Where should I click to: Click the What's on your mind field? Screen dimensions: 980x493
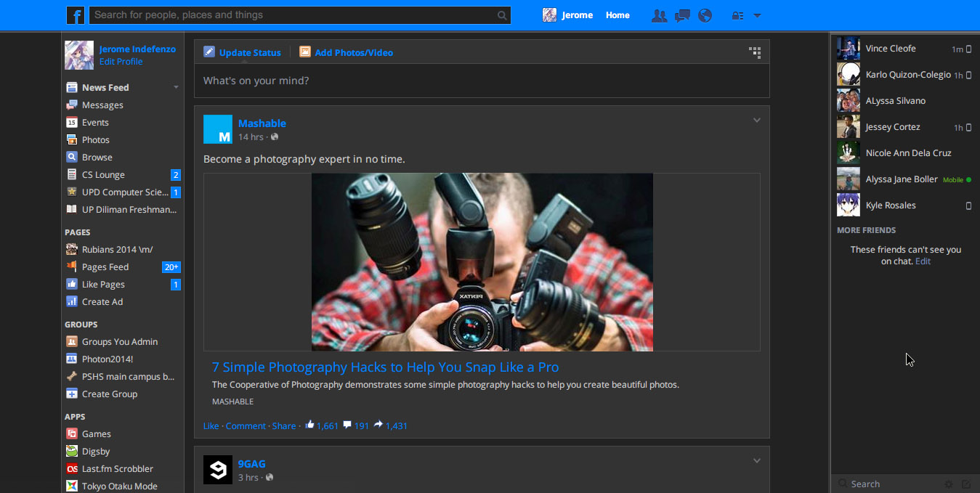(x=482, y=81)
